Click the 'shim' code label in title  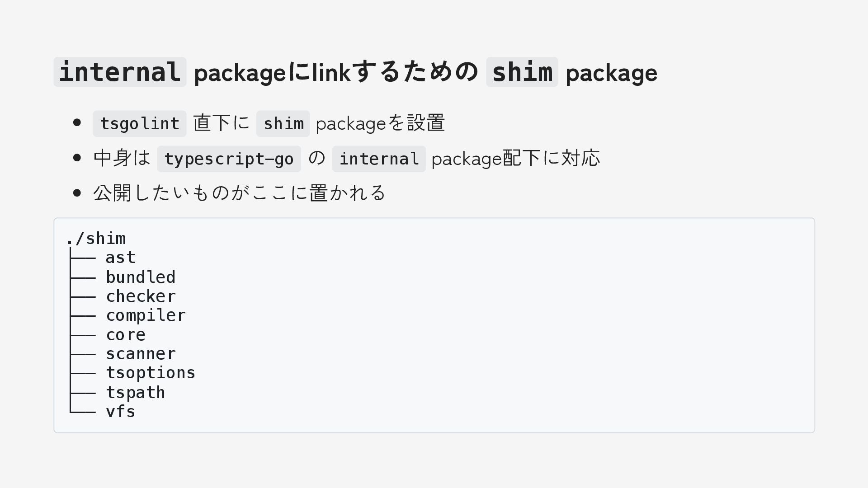coord(522,72)
